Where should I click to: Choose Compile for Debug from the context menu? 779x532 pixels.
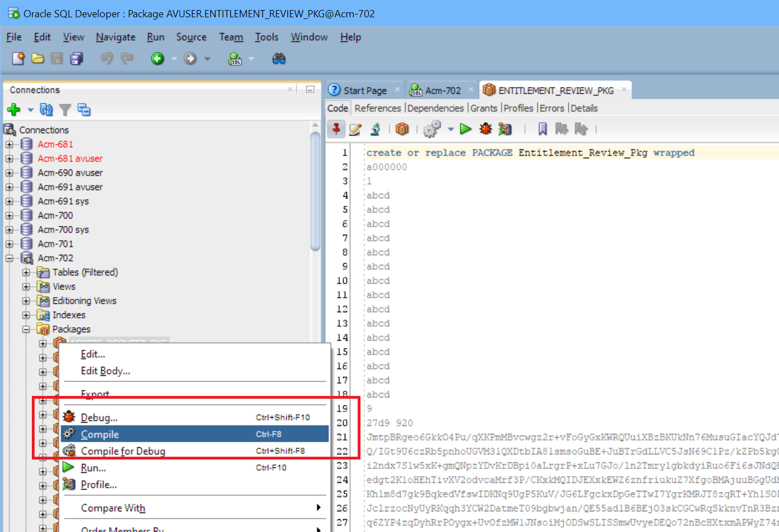(x=123, y=451)
